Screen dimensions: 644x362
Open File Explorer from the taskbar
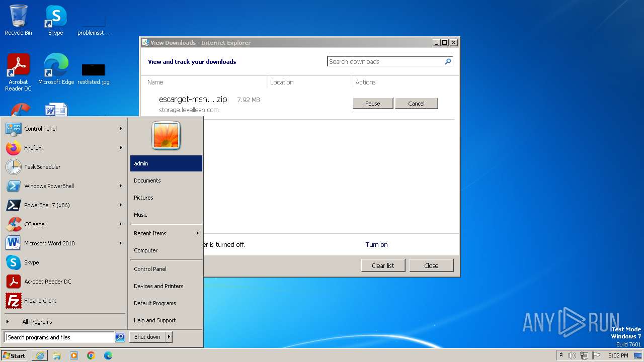click(x=57, y=355)
